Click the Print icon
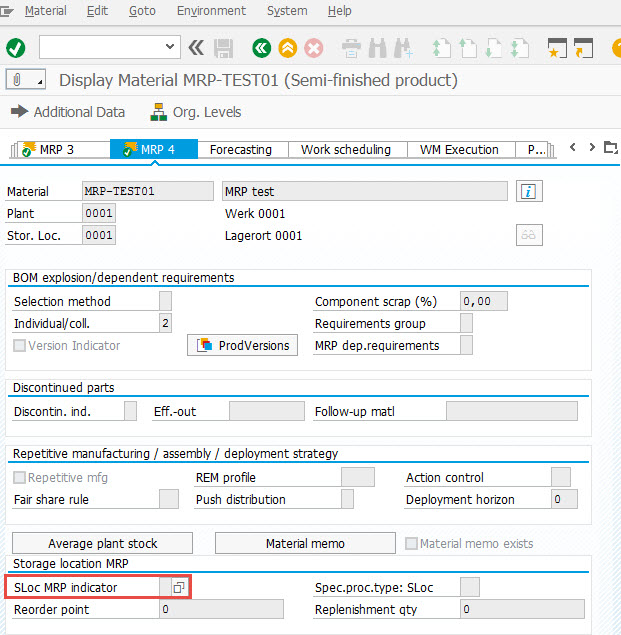 (351, 48)
